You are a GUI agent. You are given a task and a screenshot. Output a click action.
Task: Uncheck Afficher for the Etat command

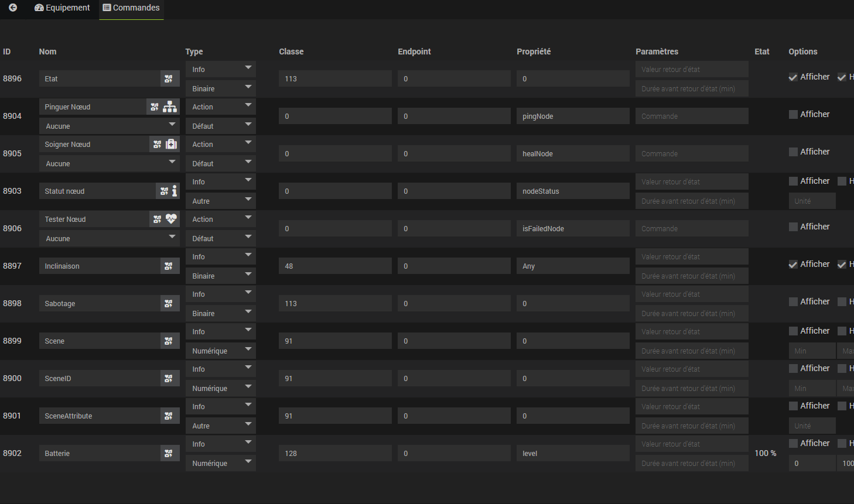pos(793,77)
